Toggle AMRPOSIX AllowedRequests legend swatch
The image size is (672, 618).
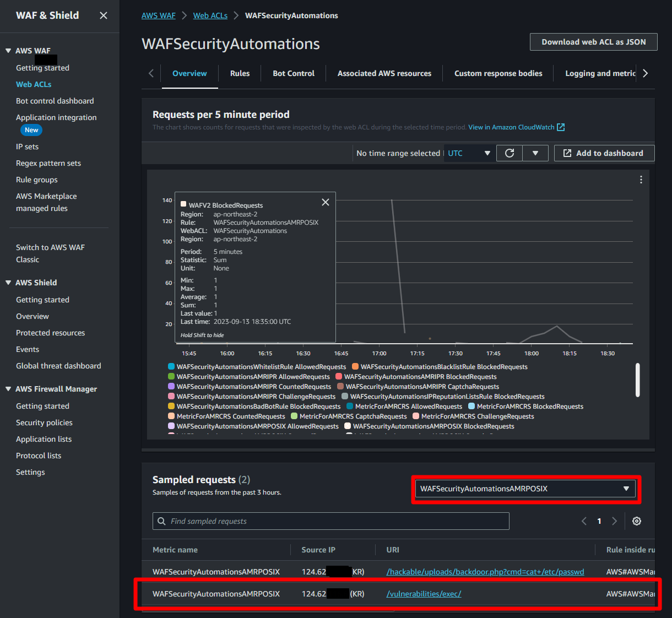[x=171, y=426]
